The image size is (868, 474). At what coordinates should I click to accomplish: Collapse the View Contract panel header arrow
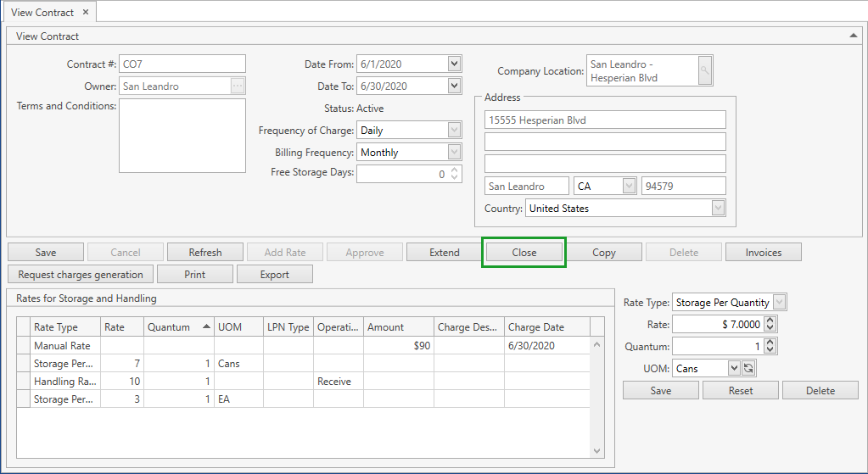pyautogui.click(x=853, y=36)
